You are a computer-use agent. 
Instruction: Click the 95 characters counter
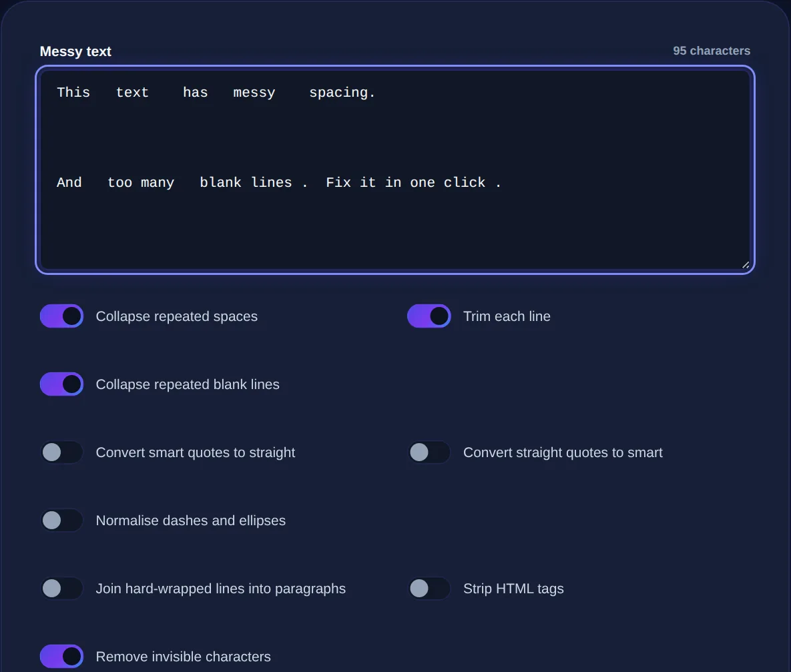712,51
